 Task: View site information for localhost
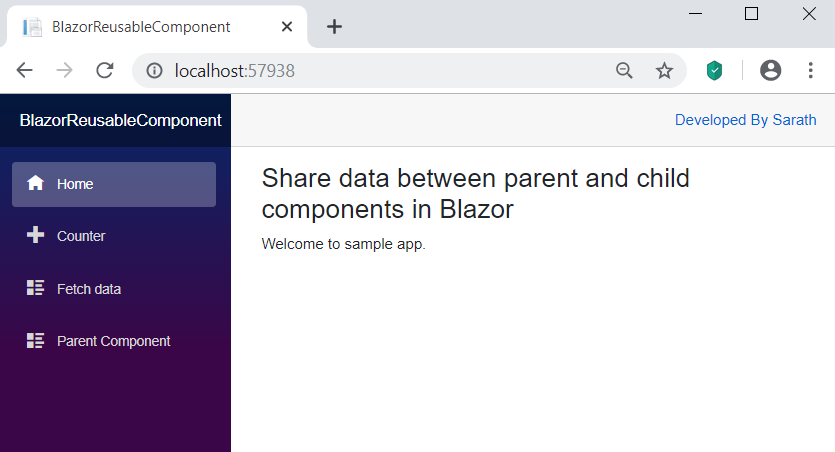(154, 70)
